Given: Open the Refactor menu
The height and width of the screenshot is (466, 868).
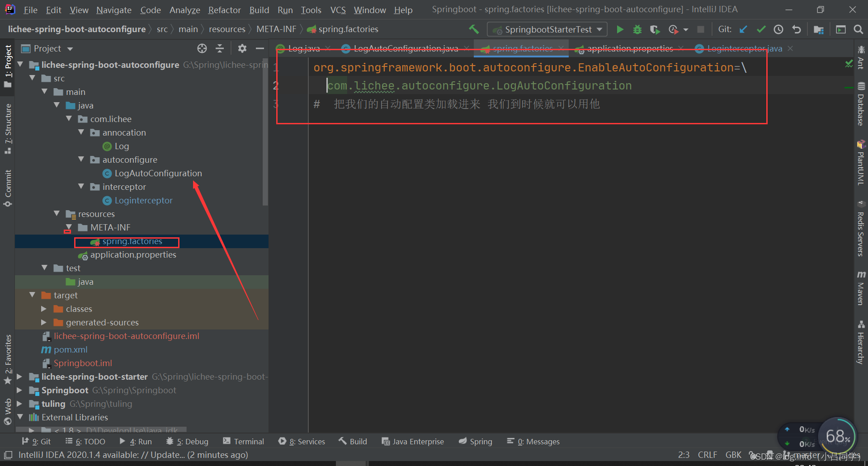Looking at the screenshot, I should pos(224,9).
